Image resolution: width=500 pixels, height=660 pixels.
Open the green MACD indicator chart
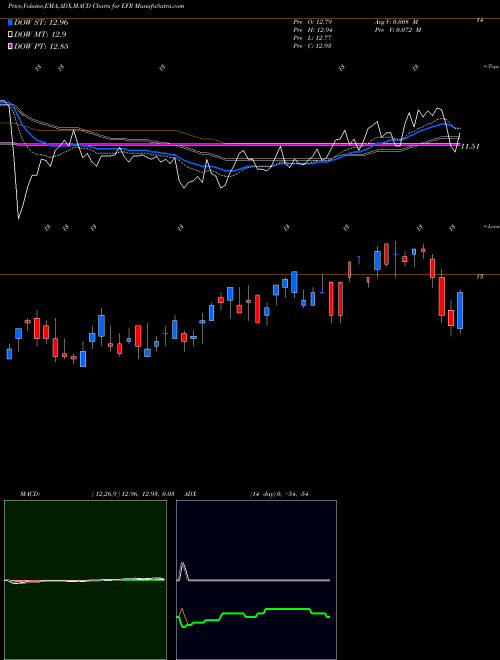(x=85, y=580)
